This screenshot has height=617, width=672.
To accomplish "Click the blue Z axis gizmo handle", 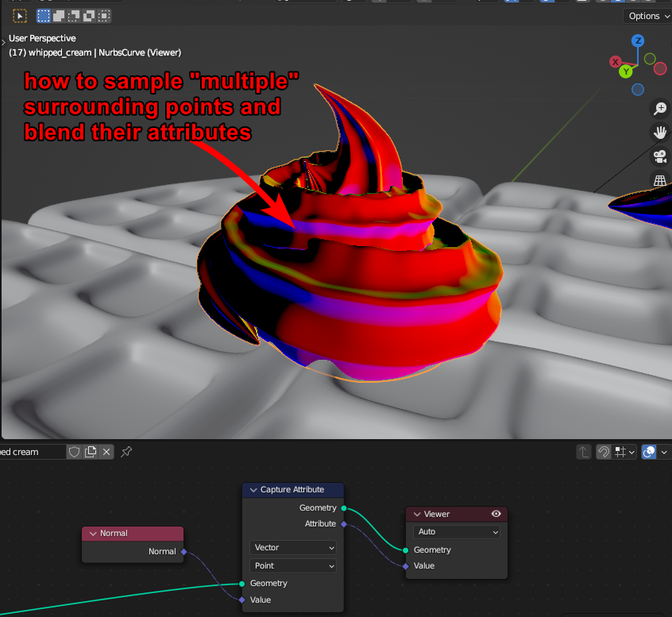I will [x=638, y=40].
